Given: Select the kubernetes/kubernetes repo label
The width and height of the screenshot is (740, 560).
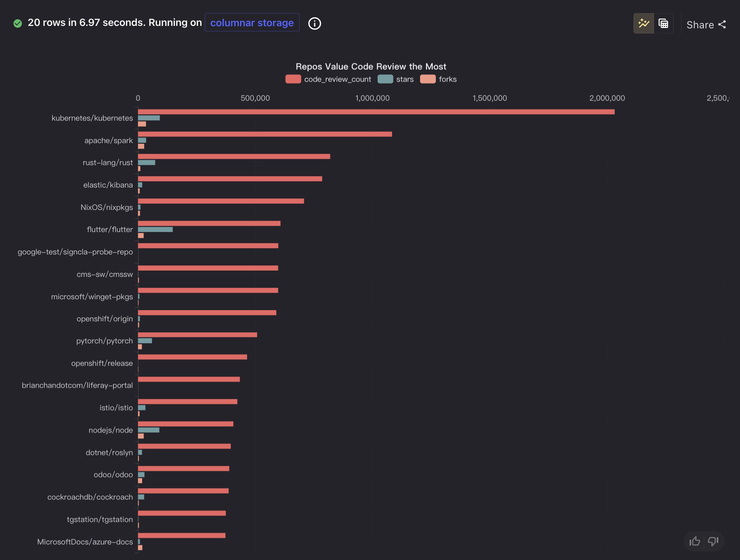Looking at the screenshot, I should tap(93, 118).
